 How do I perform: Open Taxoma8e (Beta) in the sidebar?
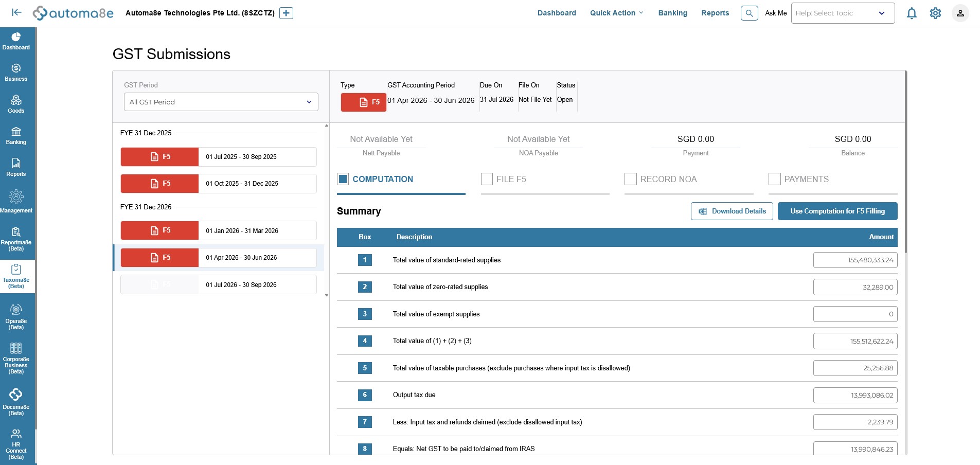(x=16, y=277)
